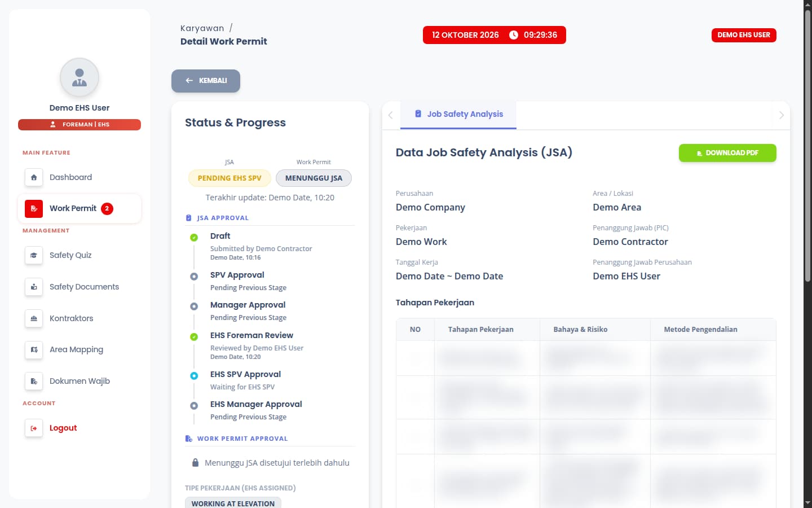Click the user avatar icon
812x508 pixels.
[x=80, y=77]
